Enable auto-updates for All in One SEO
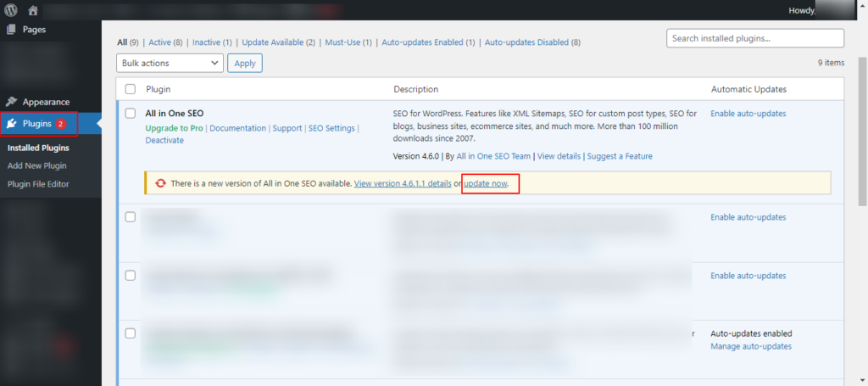868x386 pixels. 748,114
